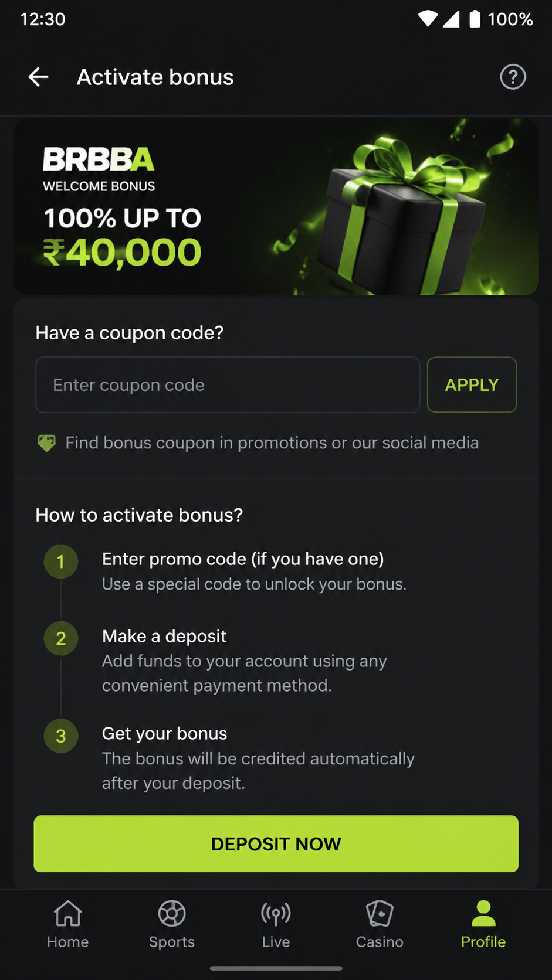Tap the green coupon tag icon
Viewport: 552px width, 980px height.
(x=47, y=443)
